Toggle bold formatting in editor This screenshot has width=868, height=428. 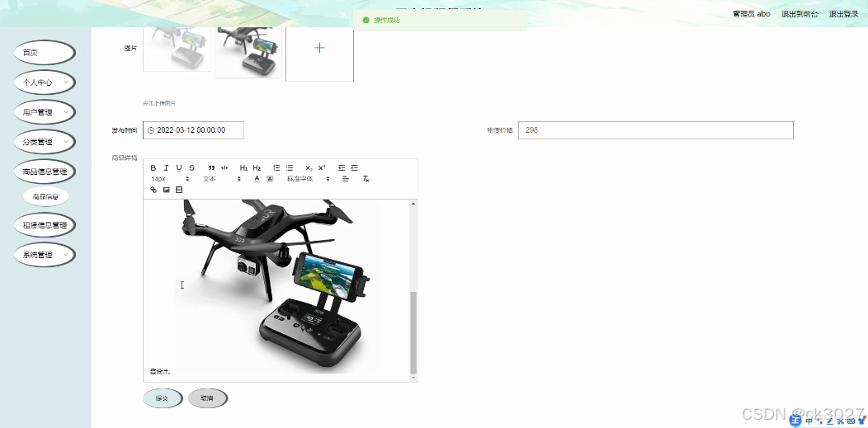pos(153,167)
